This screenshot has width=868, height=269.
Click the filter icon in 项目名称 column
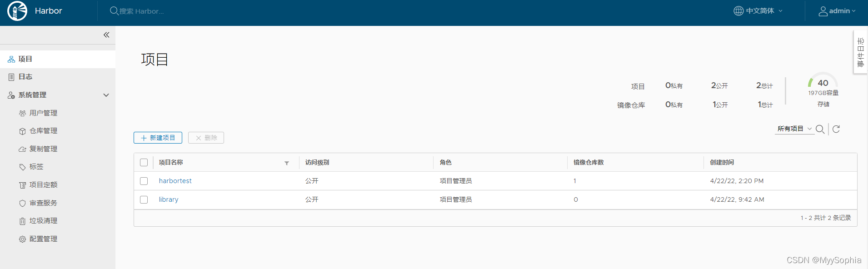[x=287, y=163]
